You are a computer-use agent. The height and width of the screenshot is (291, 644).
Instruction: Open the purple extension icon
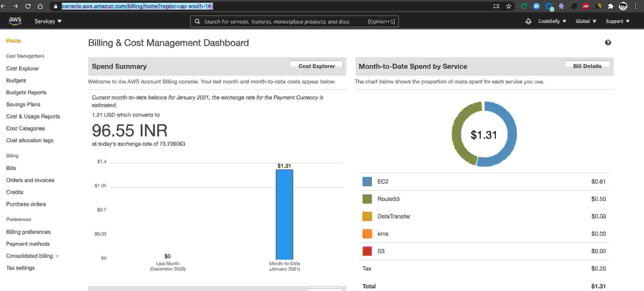561,6
